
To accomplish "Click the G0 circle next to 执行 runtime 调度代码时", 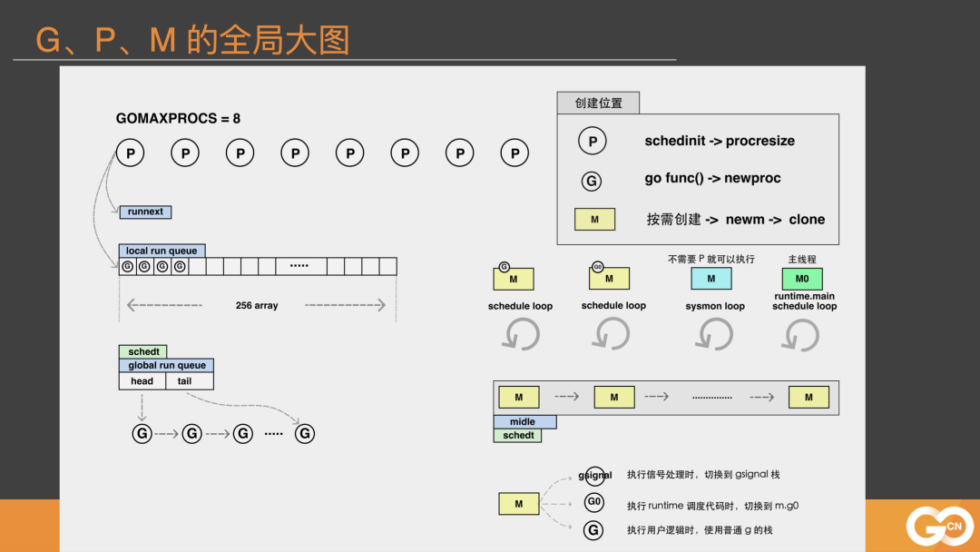I will click(593, 502).
